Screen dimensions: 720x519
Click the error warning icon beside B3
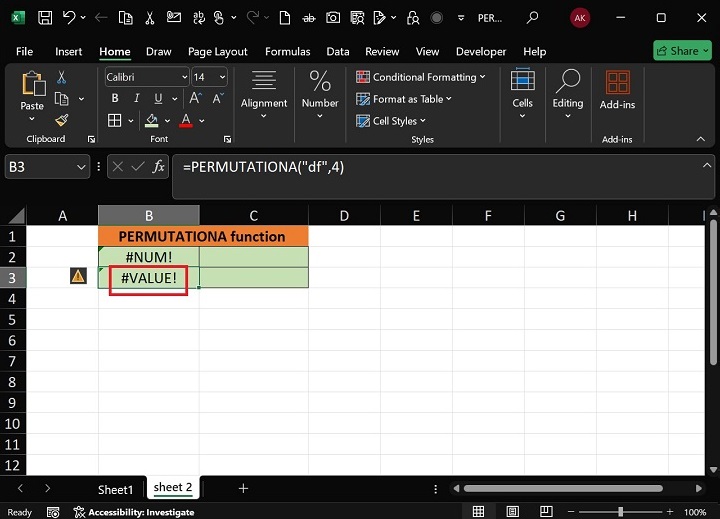coord(78,277)
